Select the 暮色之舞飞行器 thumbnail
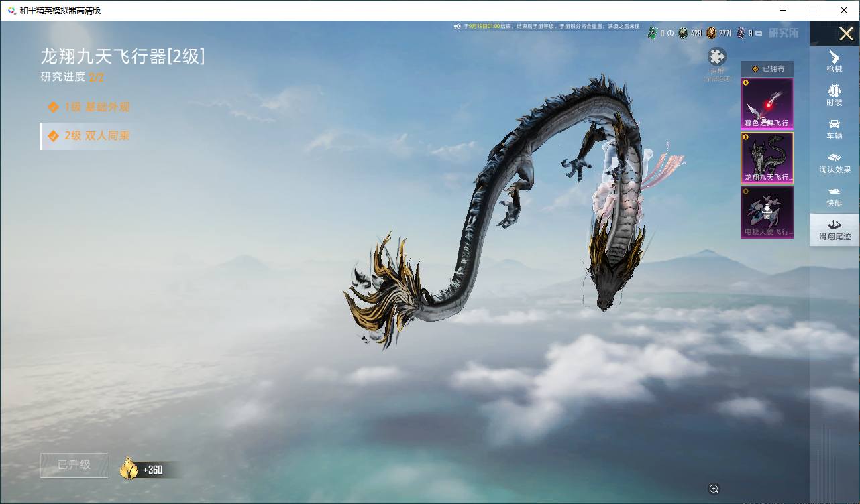This screenshot has height=504, width=860. click(x=767, y=103)
